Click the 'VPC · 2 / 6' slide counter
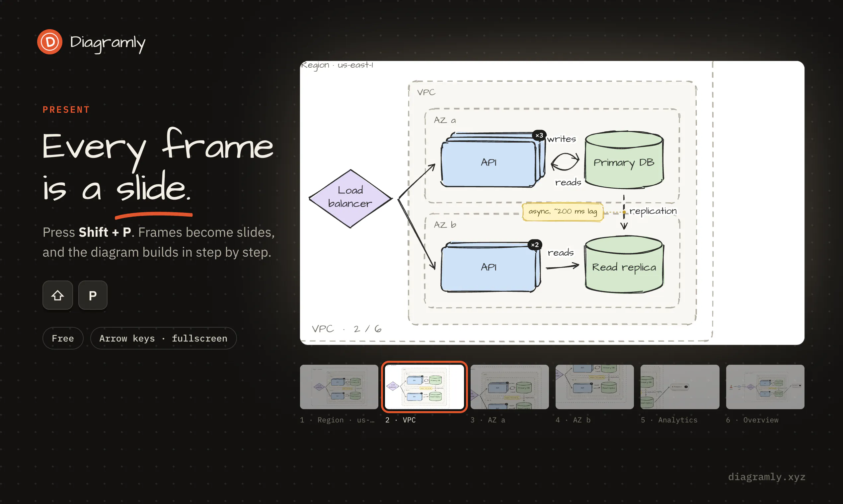Viewport: 843px width, 504px height. [346, 329]
